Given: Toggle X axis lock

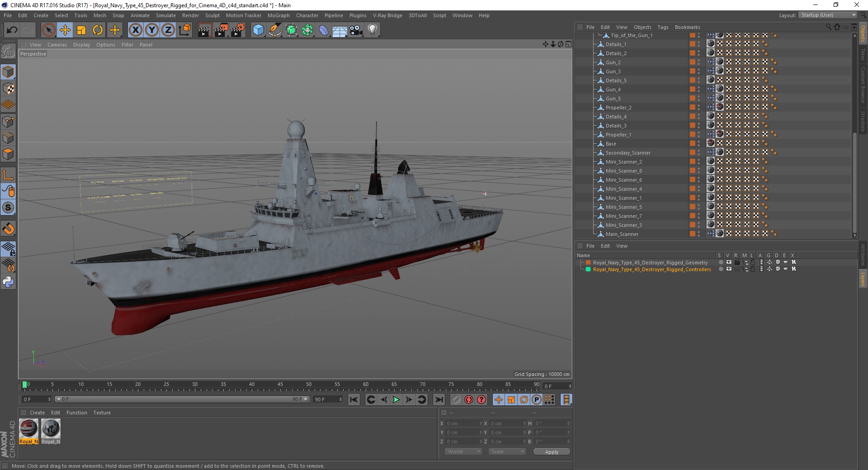Looking at the screenshot, I should (135, 30).
